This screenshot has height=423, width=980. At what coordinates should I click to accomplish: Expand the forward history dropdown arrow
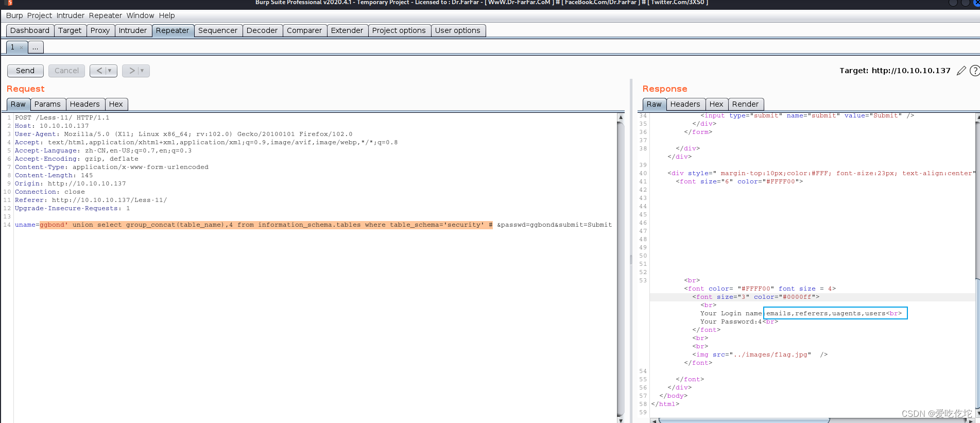(143, 71)
